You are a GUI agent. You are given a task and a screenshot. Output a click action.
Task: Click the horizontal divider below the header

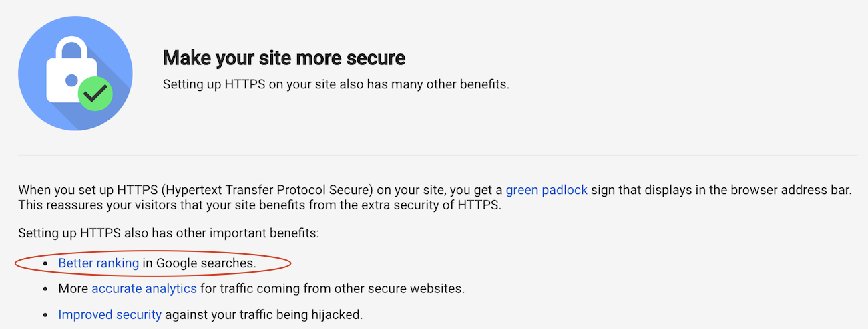pyautogui.click(x=437, y=155)
